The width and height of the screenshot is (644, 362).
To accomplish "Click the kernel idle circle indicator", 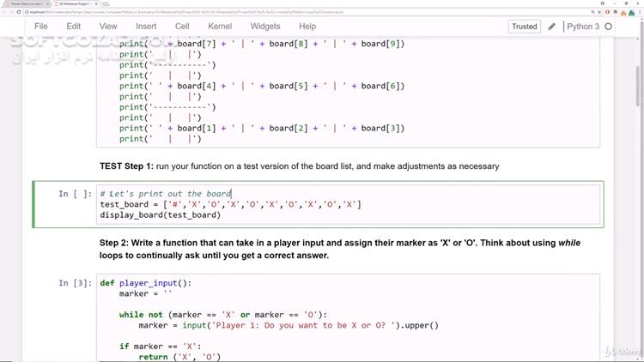I will point(608,27).
